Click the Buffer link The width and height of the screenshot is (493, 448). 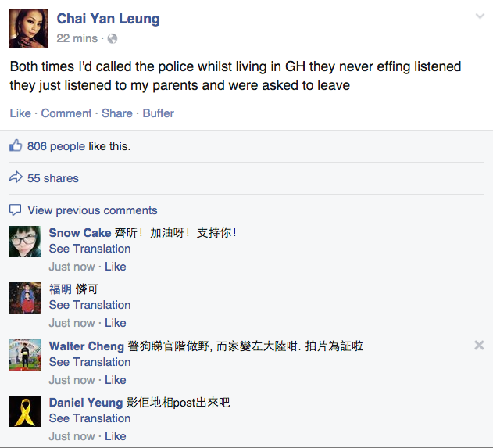click(159, 113)
